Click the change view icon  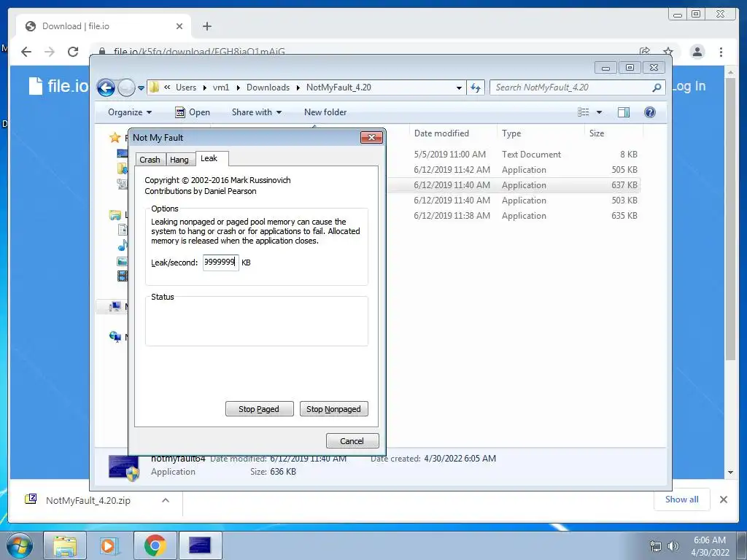(x=583, y=112)
